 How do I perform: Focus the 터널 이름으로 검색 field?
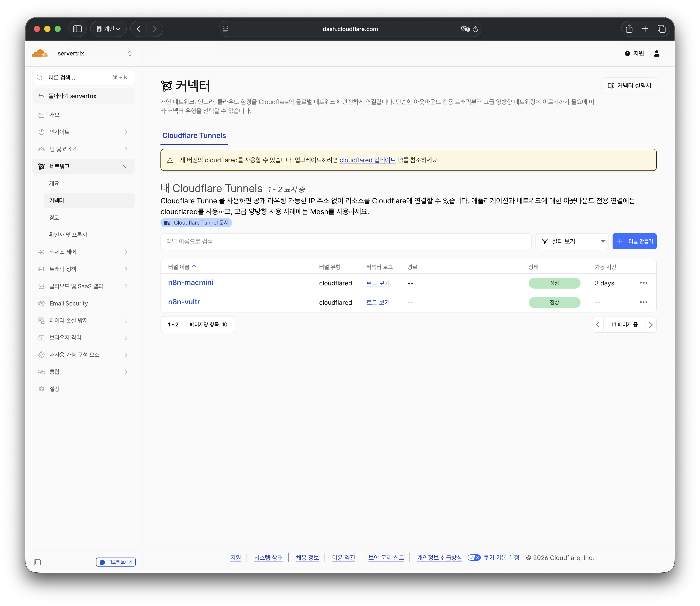[346, 241]
